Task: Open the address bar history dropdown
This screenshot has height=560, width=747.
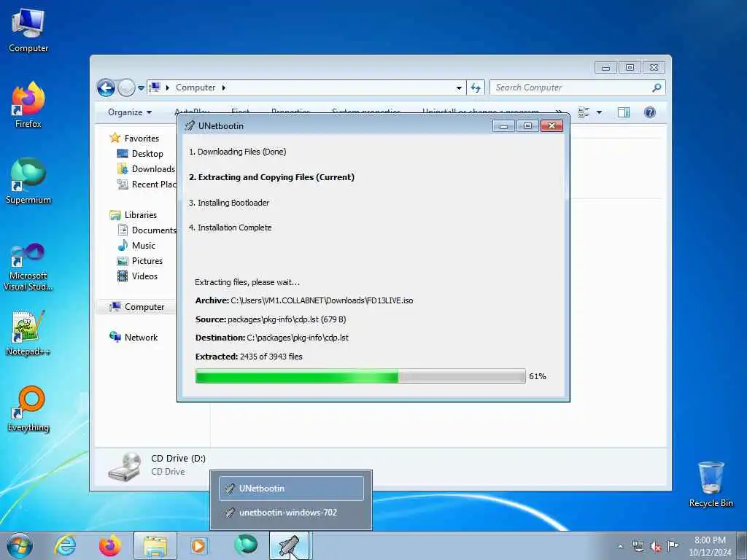Action: click(459, 87)
